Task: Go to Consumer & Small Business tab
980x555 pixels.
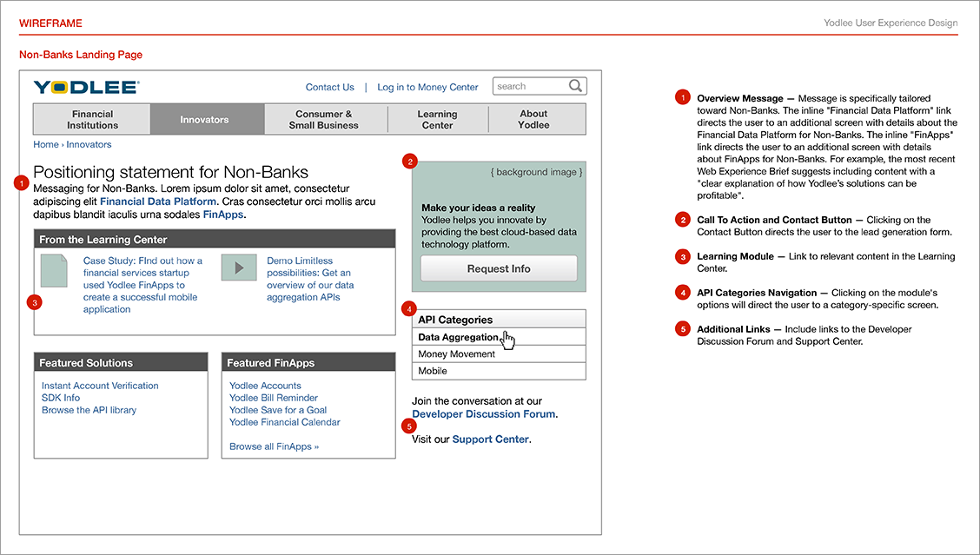Action: [x=326, y=119]
